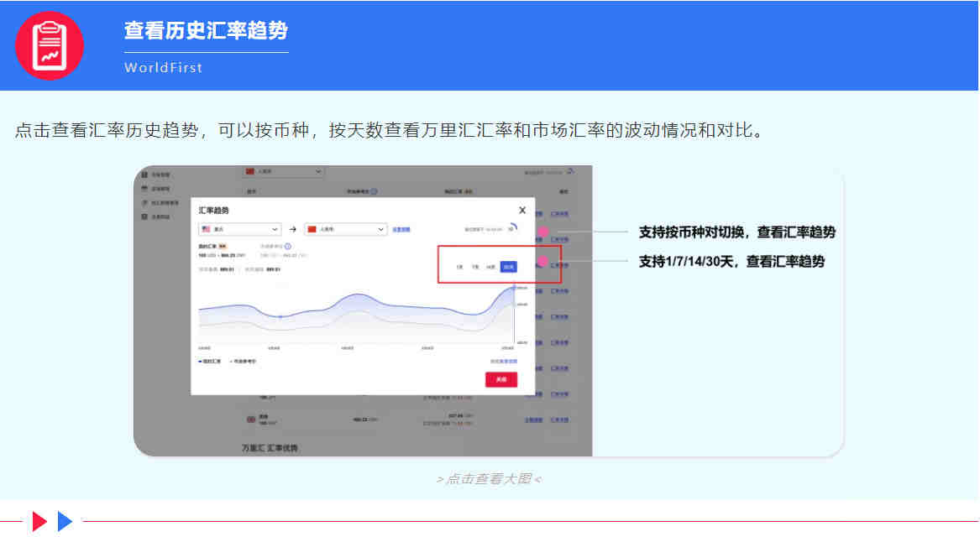
Task: Click the WorldFirst subtitle text
Action: pyautogui.click(x=163, y=67)
